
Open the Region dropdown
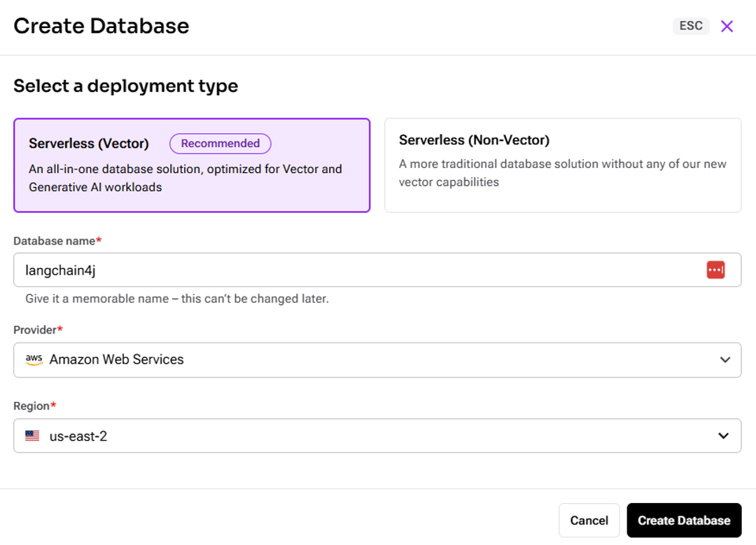pyautogui.click(x=378, y=435)
